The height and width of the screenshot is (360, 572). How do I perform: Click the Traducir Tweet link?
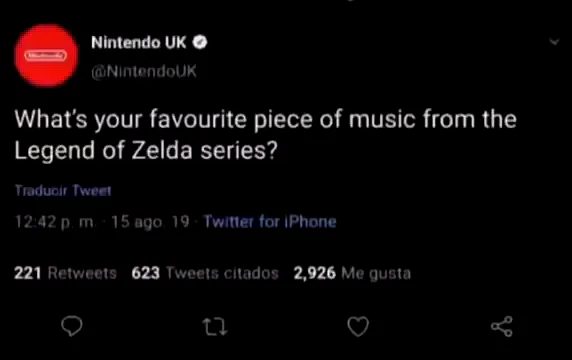[x=63, y=190]
